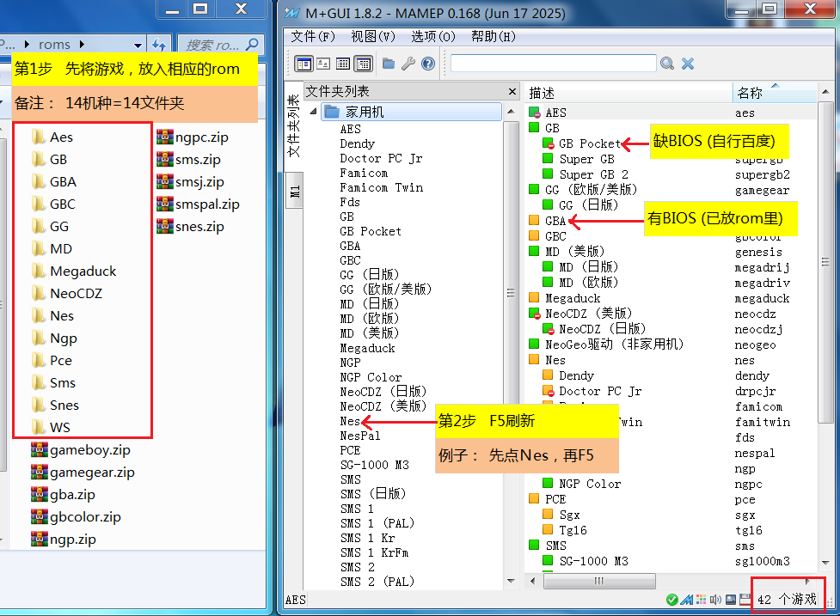This screenshot has height=616, width=840.
Task: Switch to grouped details view mode button
Action: (363, 64)
